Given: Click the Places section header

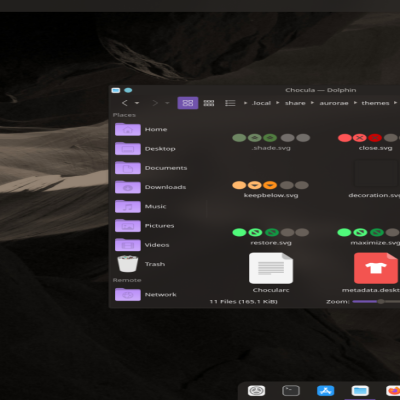Looking at the screenshot, I should point(124,115).
